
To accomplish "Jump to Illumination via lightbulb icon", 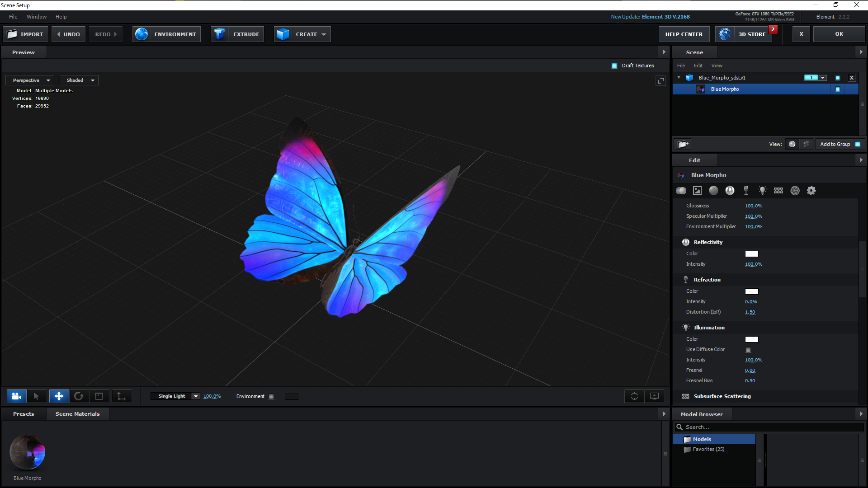I will click(x=762, y=191).
